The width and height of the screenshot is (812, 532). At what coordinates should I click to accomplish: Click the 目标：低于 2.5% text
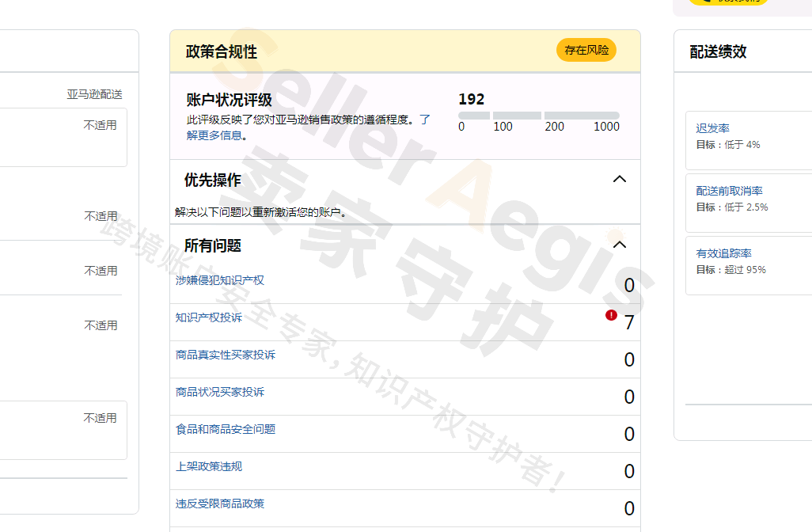tap(732, 207)
